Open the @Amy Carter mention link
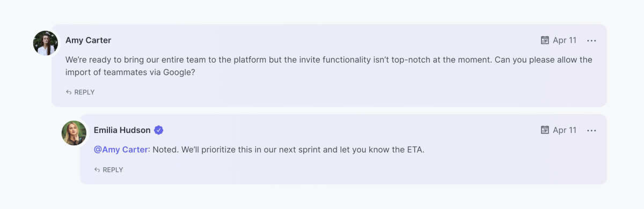Screen dimensions: 644x209 (121, 150)
